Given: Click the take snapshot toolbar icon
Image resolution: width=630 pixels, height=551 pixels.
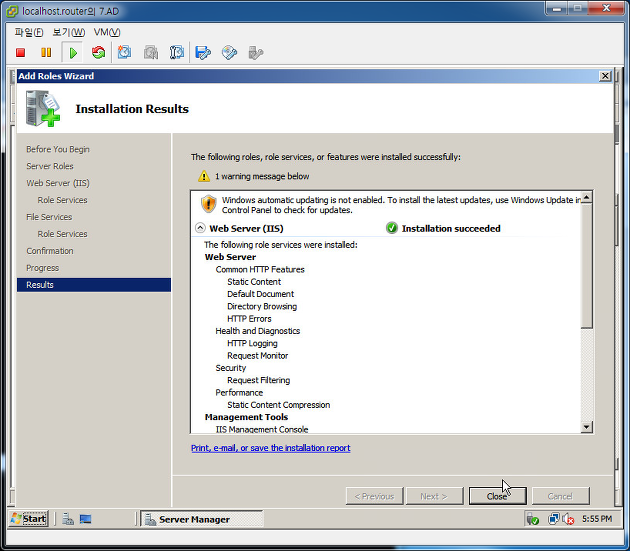Looking at the screenshot, I should click(x=125, y=52).
